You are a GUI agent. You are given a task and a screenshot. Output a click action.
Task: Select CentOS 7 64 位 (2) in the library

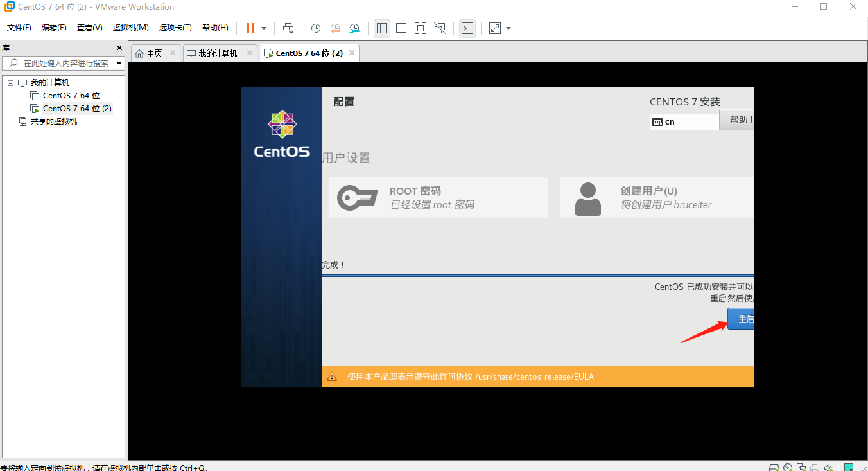77,109
